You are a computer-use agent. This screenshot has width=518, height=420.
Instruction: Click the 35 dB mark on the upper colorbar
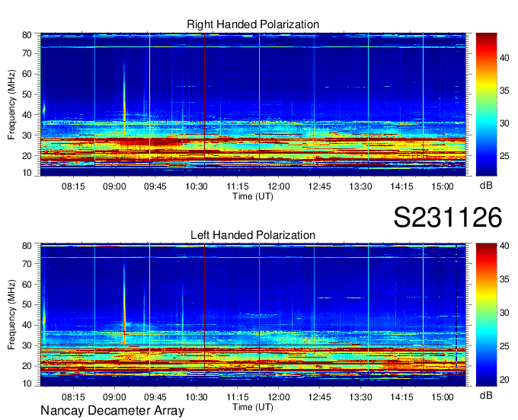(504, 91)
